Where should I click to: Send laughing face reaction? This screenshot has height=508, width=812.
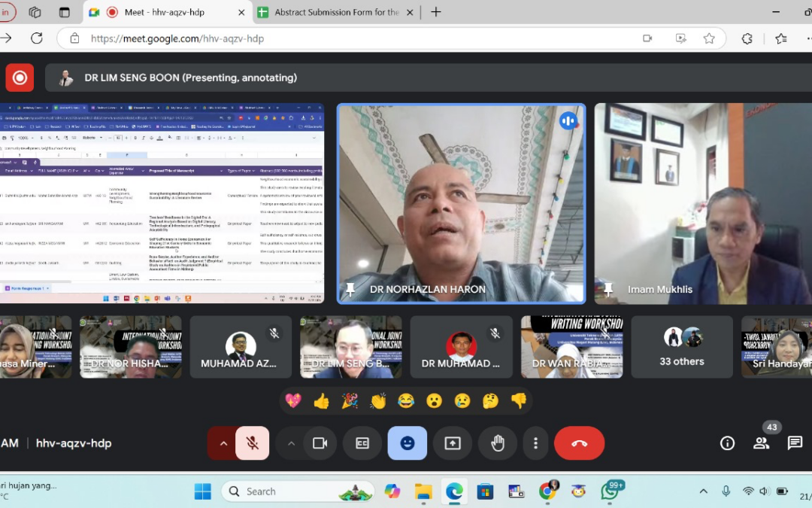[406, 400]
